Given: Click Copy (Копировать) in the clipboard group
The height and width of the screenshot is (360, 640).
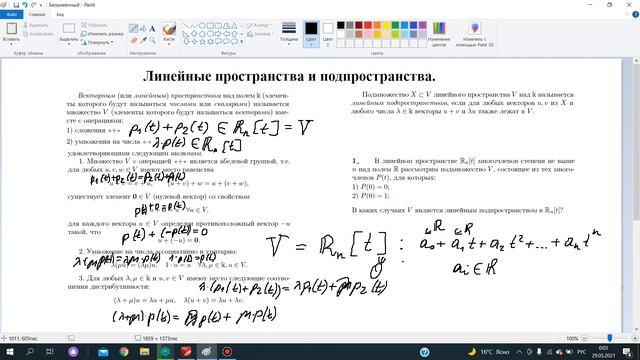Looking at the screenshot, I should tap(38, 34).
